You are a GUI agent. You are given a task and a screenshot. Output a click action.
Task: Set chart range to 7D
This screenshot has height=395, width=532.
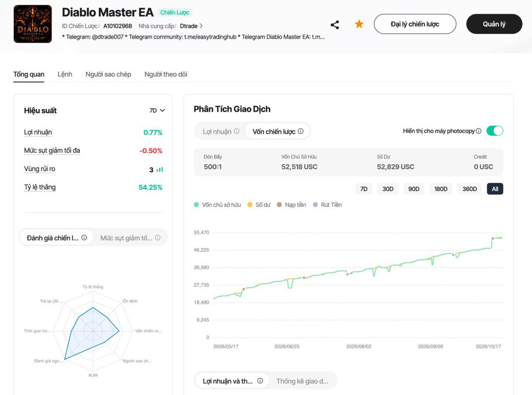tap(364, 189)
